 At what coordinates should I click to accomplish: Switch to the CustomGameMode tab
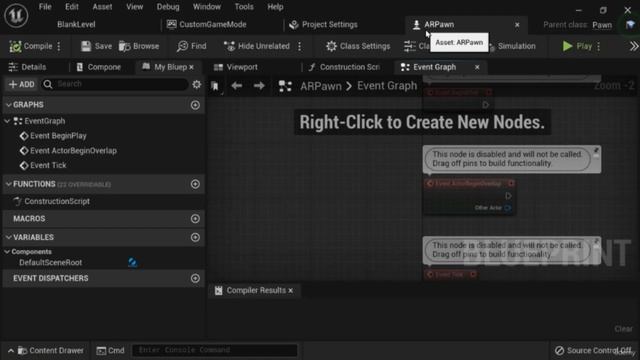207,24
